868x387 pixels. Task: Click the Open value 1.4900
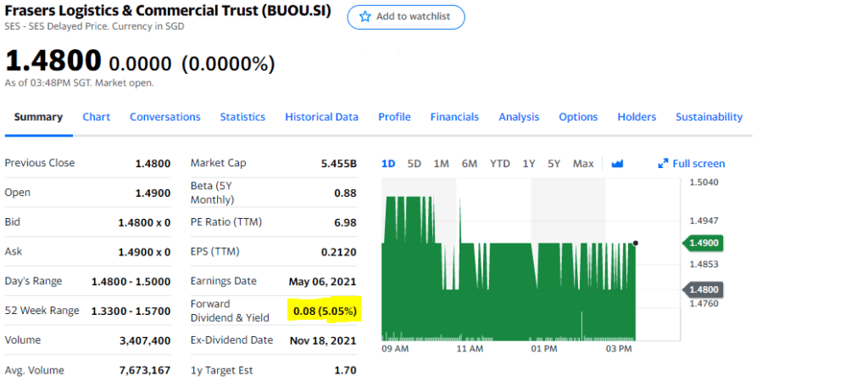tap(153, 193)
